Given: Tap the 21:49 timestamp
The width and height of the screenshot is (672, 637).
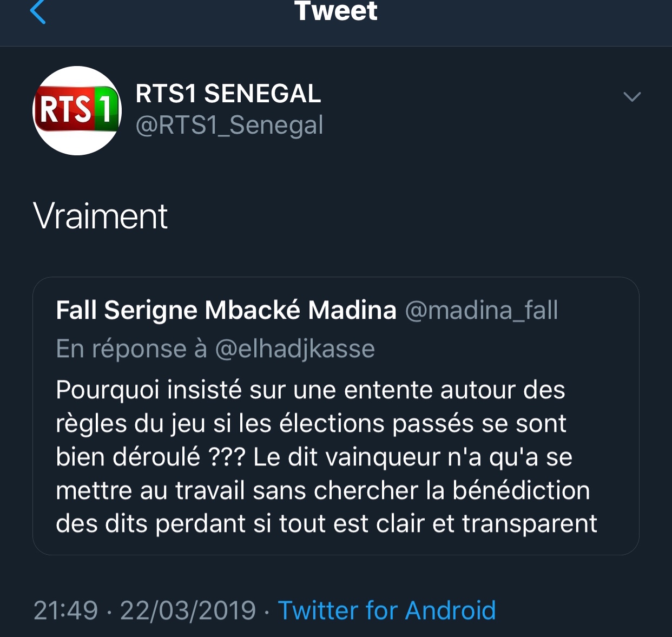Looking at the screenshot, I should 66,610.
